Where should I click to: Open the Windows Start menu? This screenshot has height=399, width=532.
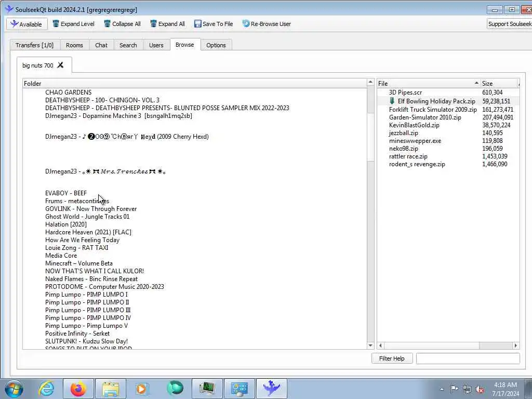[14, 389]
